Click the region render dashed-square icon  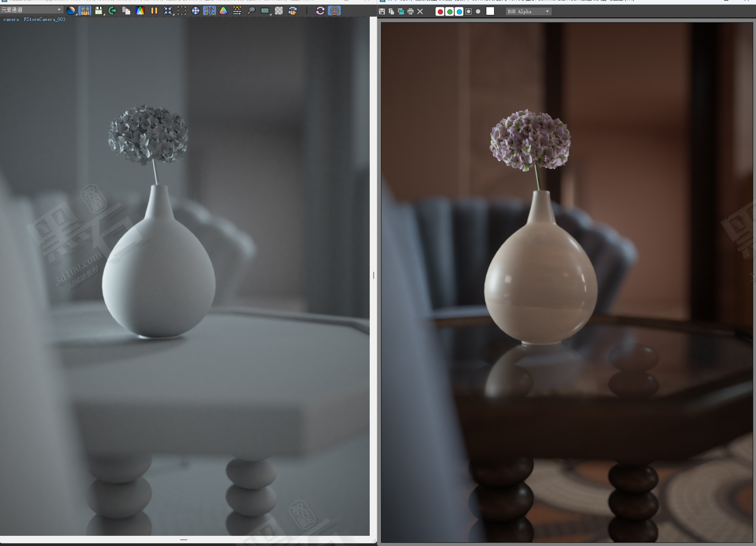182,11
